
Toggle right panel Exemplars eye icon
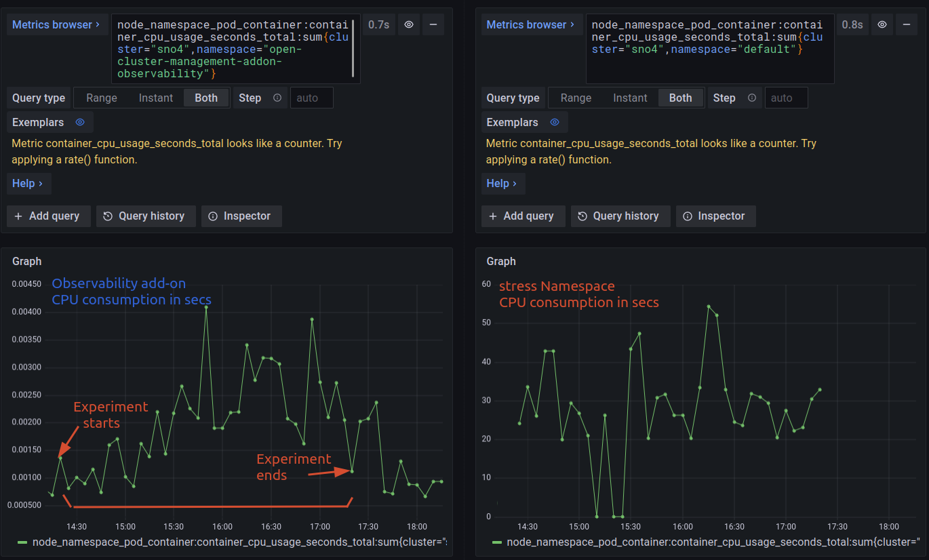click(x=554, y=122)
